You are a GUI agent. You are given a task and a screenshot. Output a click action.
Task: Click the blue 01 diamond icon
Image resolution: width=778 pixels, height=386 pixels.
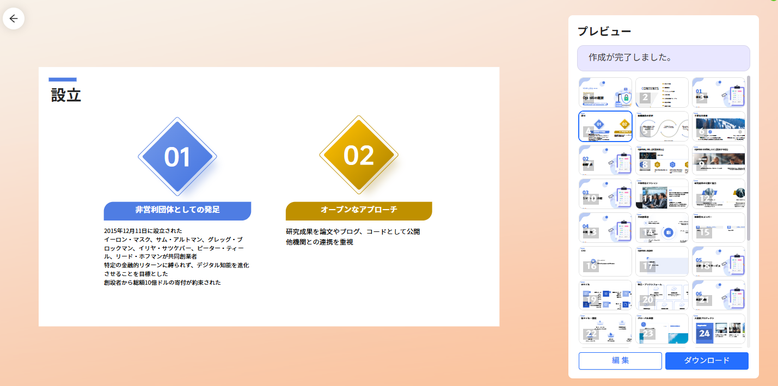click(177, 157)
